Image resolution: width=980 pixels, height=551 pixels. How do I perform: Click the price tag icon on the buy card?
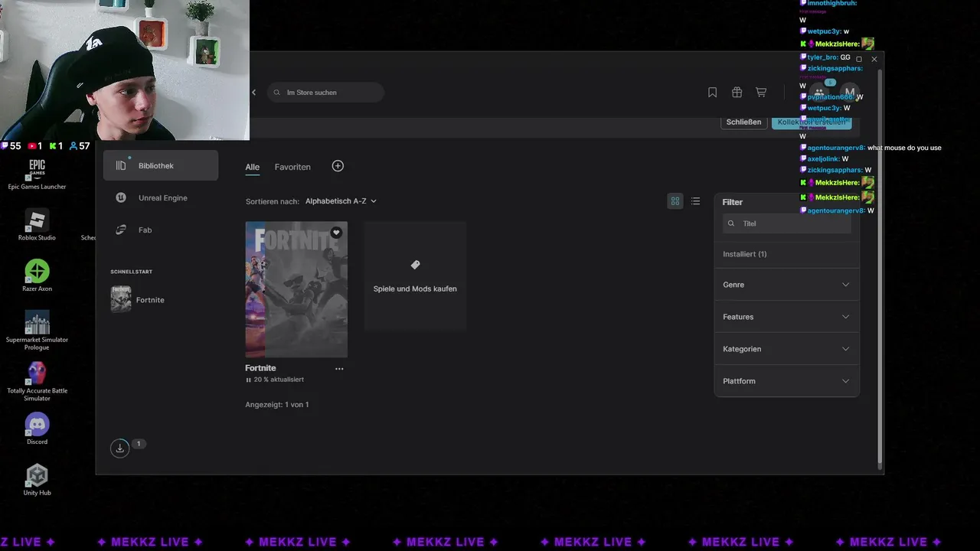[415, 265]
